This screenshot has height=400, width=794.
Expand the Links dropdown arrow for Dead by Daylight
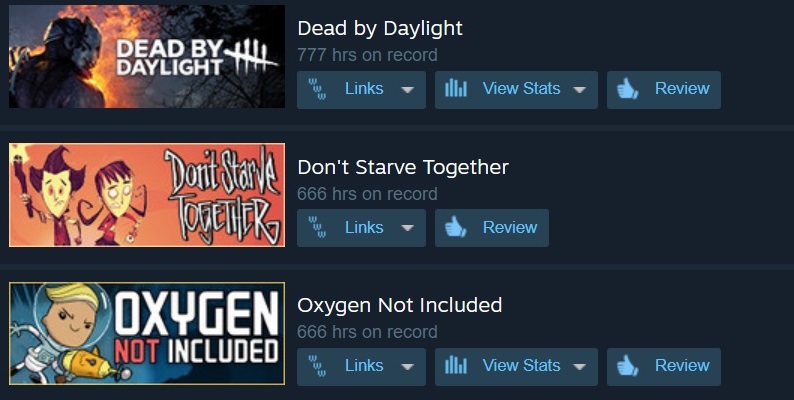pos(407,90)
